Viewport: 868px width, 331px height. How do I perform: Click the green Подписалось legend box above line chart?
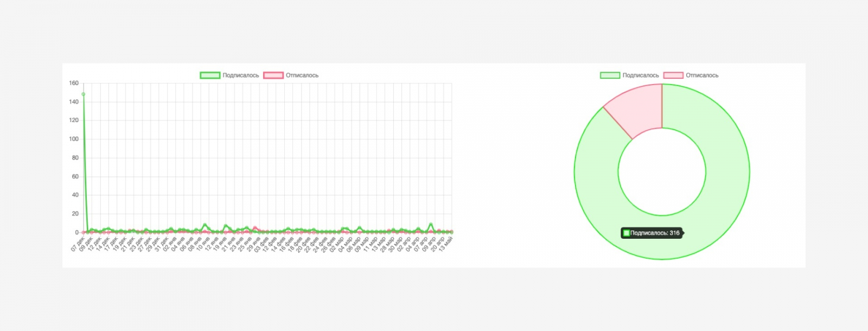[x=210, y=75]
